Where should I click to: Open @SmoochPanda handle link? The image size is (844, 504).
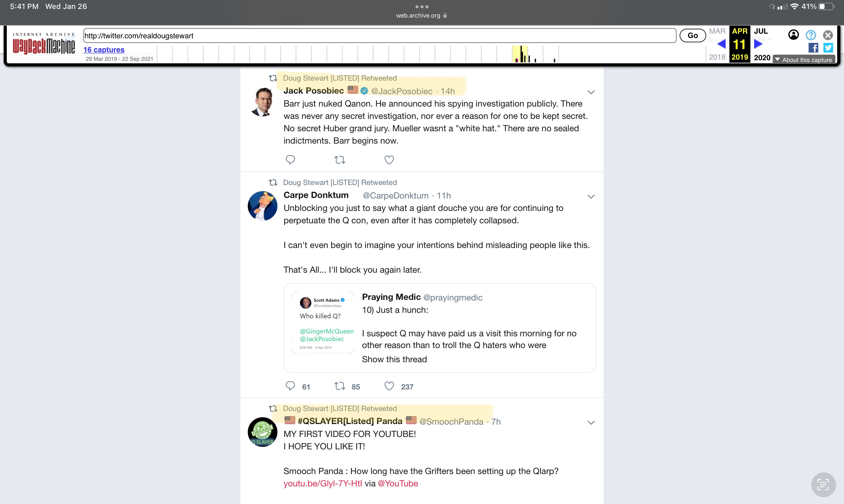tap(451, 422)
